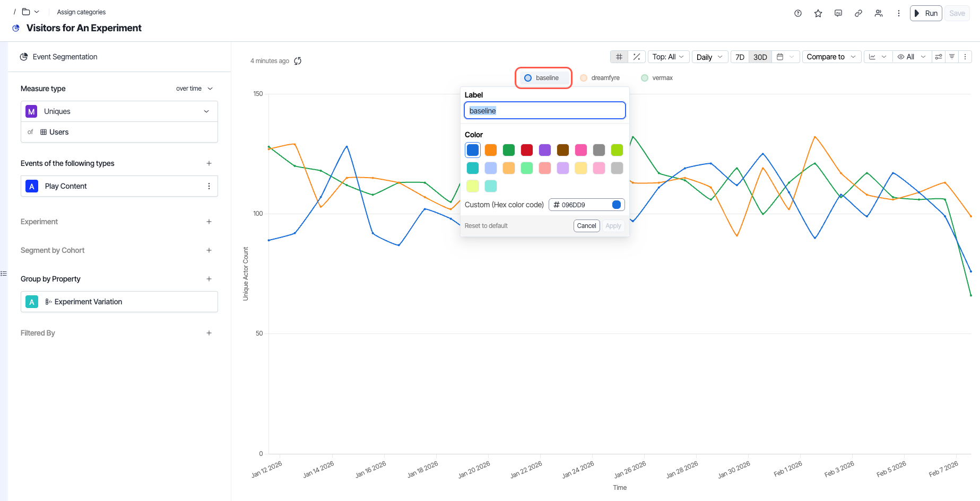Select the 7D time range

pos(740,57)
